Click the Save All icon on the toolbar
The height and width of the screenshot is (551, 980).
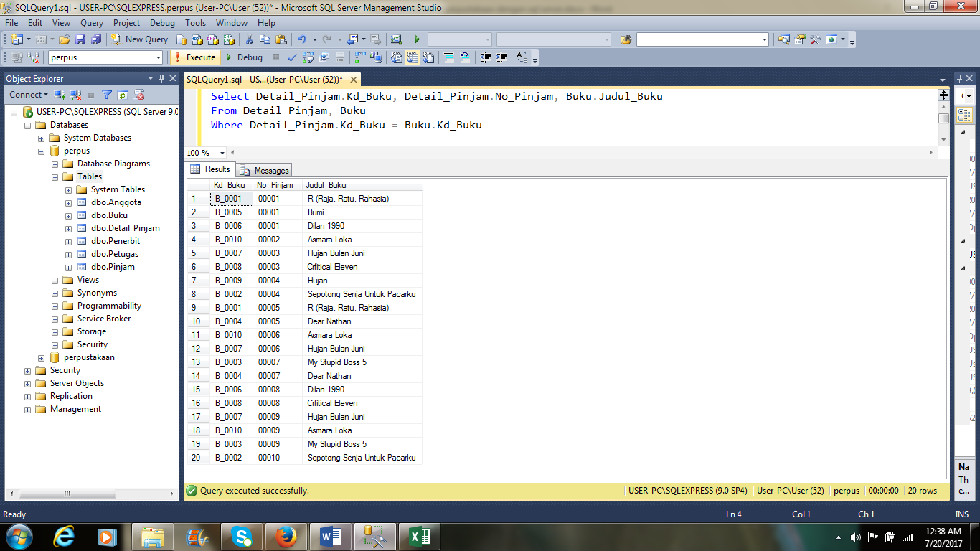click(x=95, y=39)
